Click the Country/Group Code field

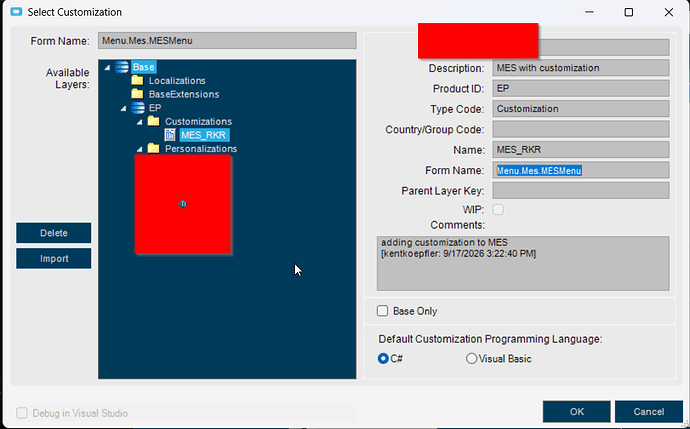tap(581, 129)
